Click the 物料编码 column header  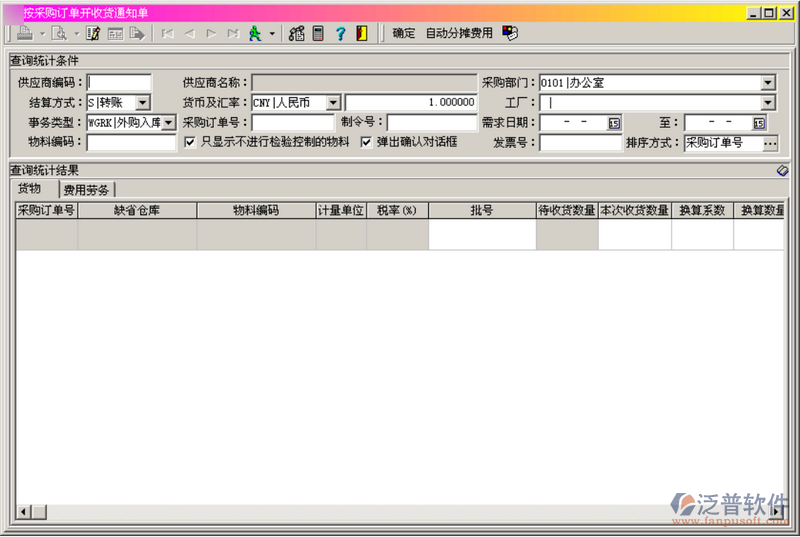[x=256, y=210]
